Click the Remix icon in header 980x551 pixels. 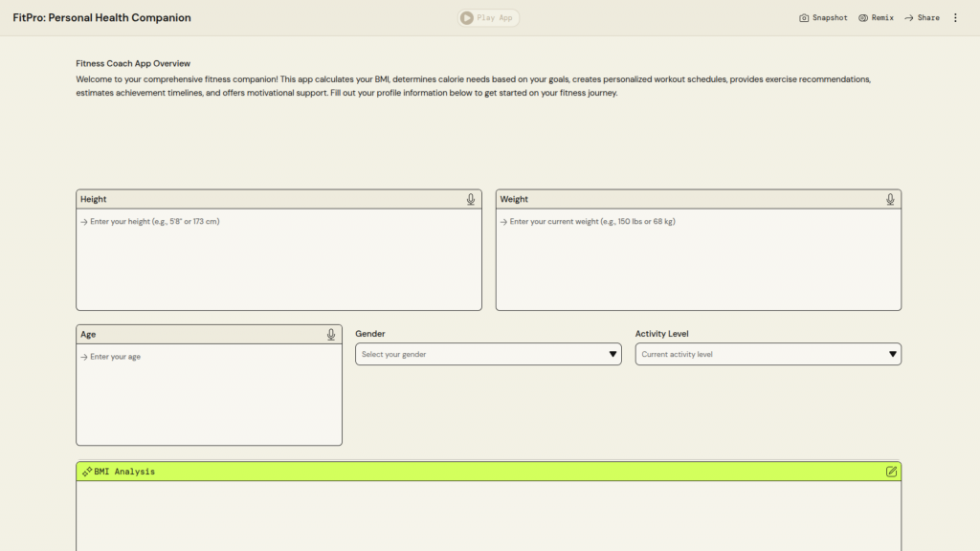click(863, 18)
